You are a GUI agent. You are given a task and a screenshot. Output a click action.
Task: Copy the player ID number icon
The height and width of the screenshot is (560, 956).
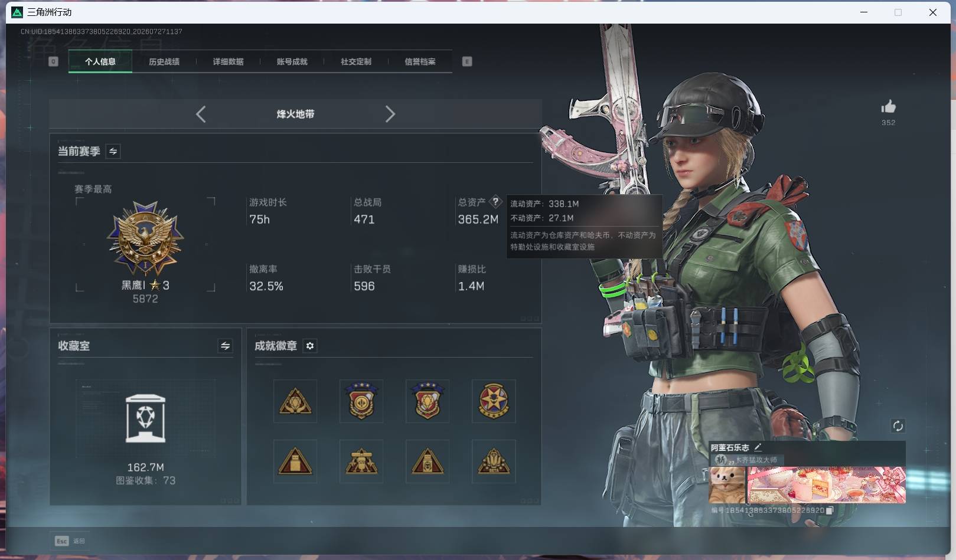(x=829, y=510)
